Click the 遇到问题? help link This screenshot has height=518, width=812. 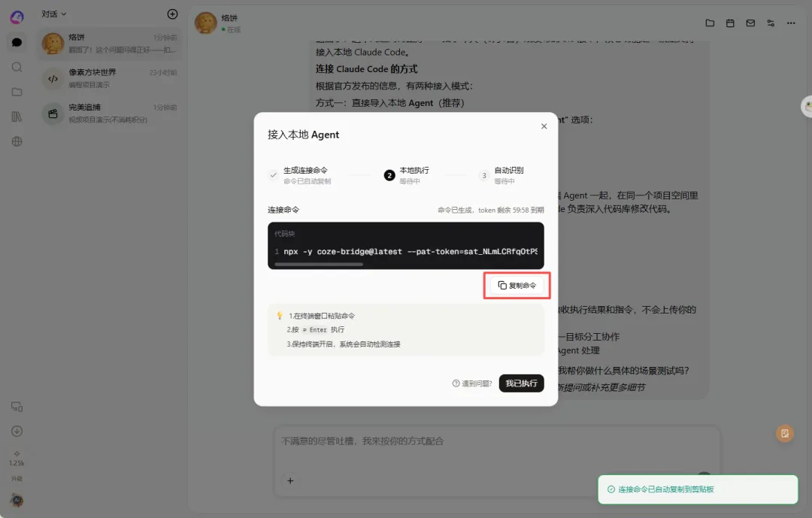point(472,383)
